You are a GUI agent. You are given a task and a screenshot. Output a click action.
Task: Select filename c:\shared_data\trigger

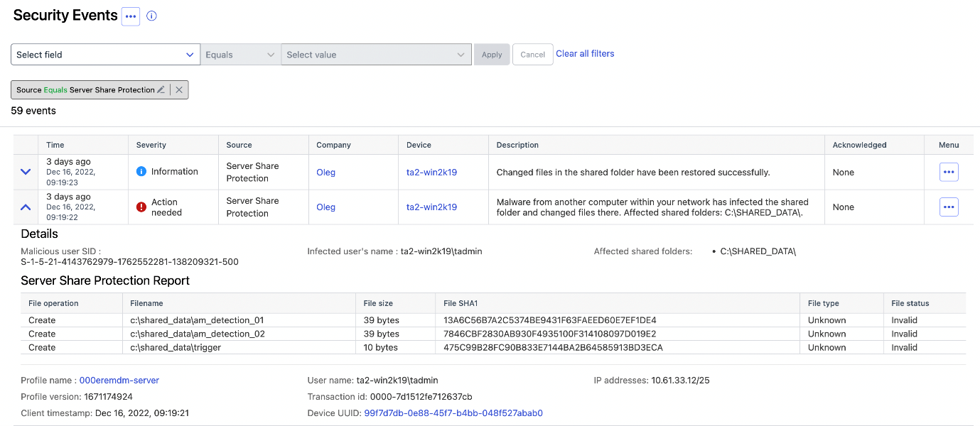pyautogui.click(x=176, y=347)
